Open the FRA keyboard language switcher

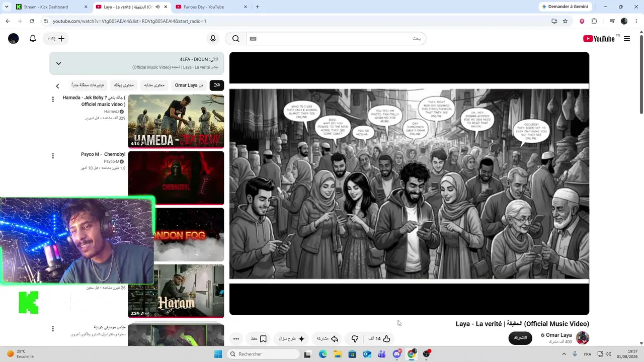[x=588, y=354]
